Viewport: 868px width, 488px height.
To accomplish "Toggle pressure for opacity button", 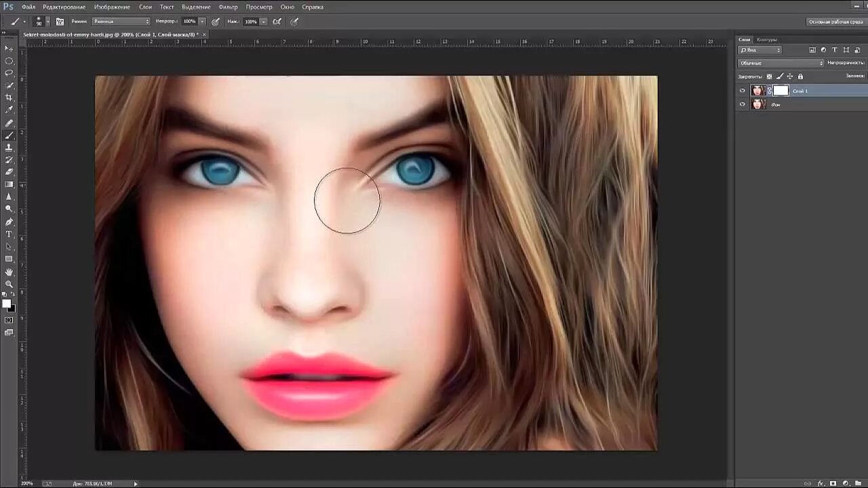I will 216,22.
